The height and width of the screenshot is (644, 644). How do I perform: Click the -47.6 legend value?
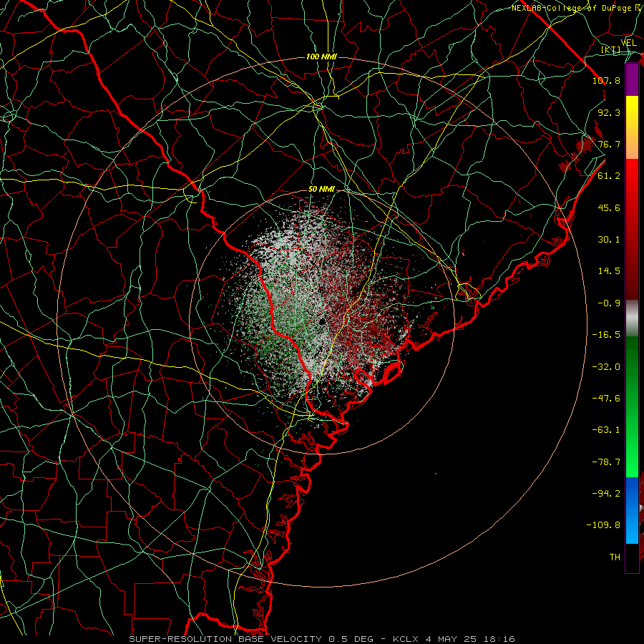[606, 399]
